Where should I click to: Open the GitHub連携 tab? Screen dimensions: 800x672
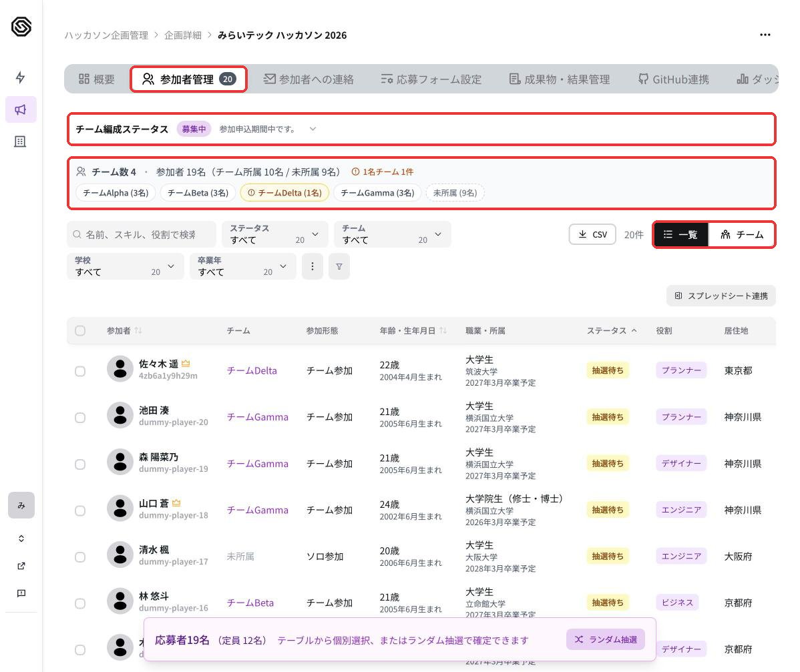click(x=674, y=79)
